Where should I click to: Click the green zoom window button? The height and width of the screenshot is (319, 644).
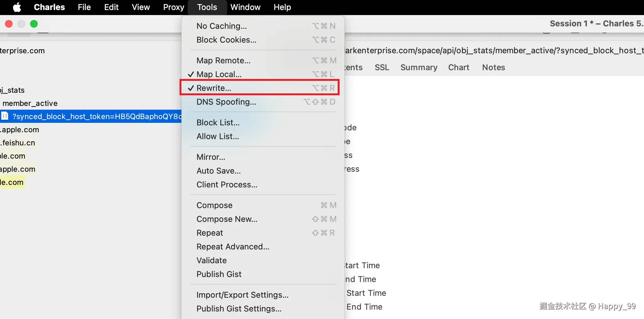(x=34, y=24)
